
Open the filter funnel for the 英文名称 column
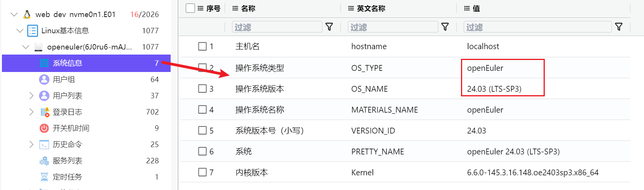[x=445, y=27]
